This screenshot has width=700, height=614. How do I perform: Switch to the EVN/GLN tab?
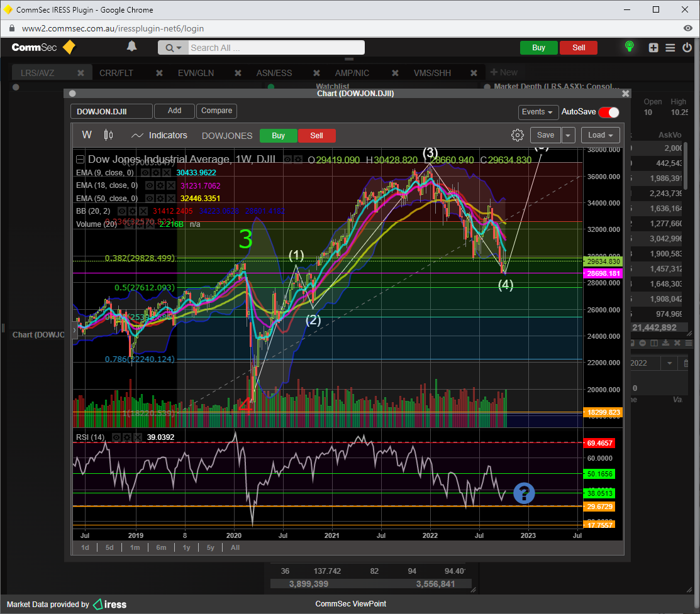pos(196,73)
